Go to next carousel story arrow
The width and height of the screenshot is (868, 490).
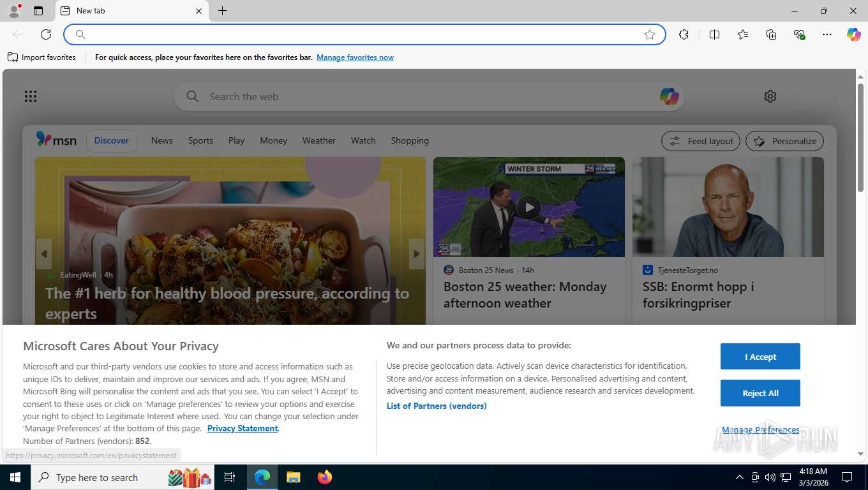(416, 254)
